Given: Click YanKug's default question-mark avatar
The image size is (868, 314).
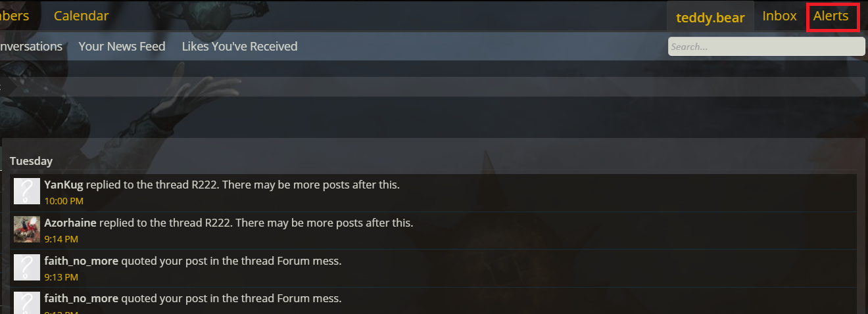Looking at the screenshot, I should [27, 191].
